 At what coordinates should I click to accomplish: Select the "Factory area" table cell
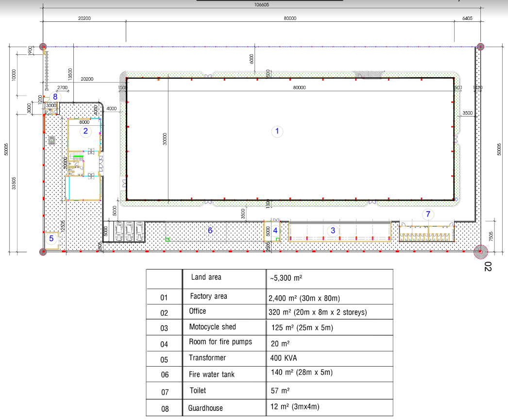pos(208,296)
